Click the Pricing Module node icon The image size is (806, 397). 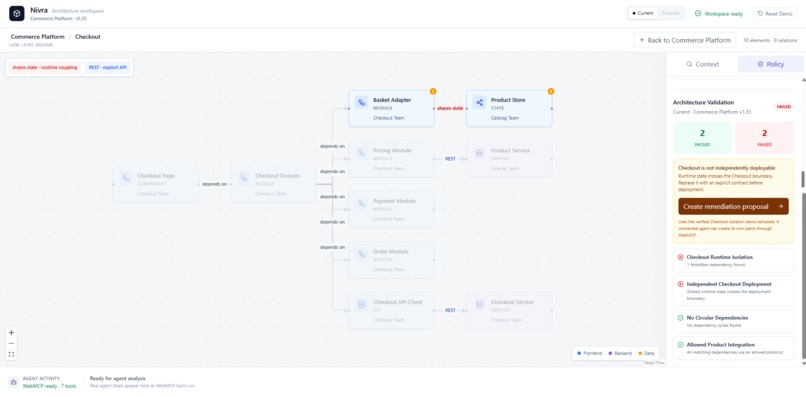pyautogui.click(x=361, y=153)
